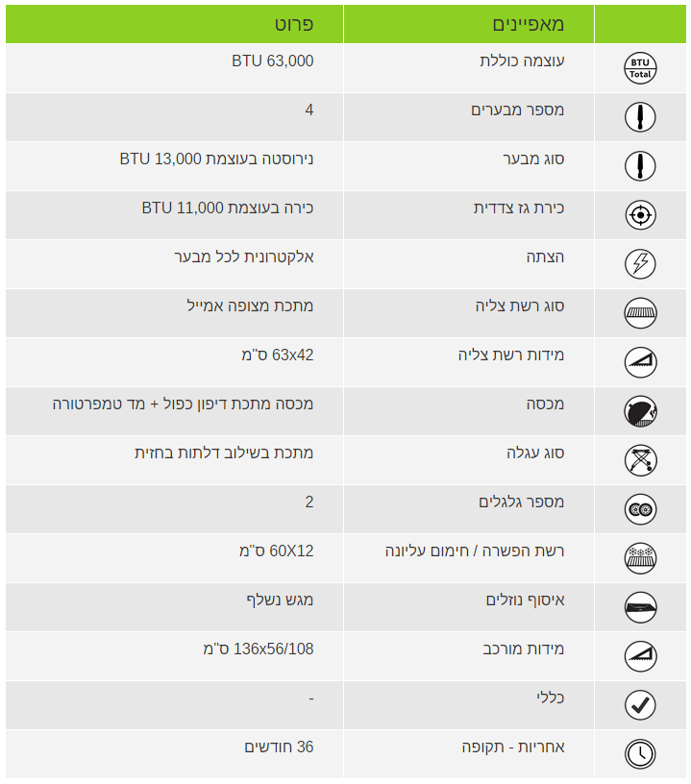Click the wheels icon beside מספר גלגלים
Screen dimensions: 691x784
(x=640, y=509)
